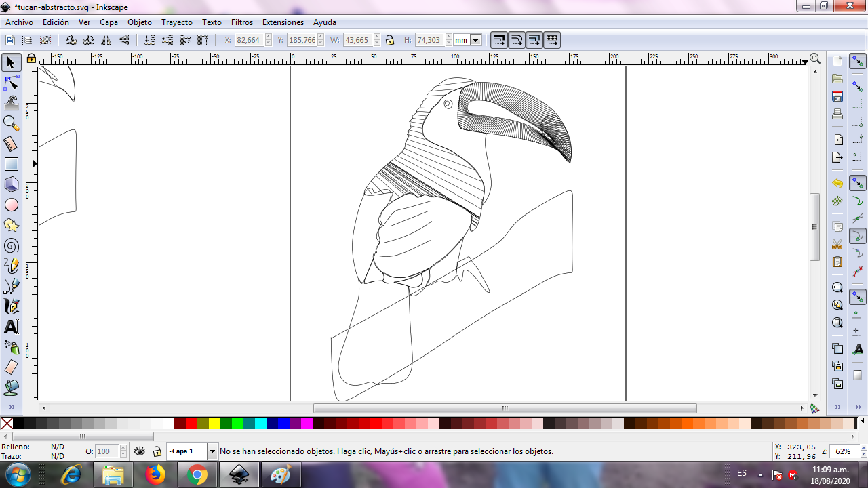The image size is (868, 488).
Task: Toggle scale rounded corners with rectangles
Action: click(517, 40)
